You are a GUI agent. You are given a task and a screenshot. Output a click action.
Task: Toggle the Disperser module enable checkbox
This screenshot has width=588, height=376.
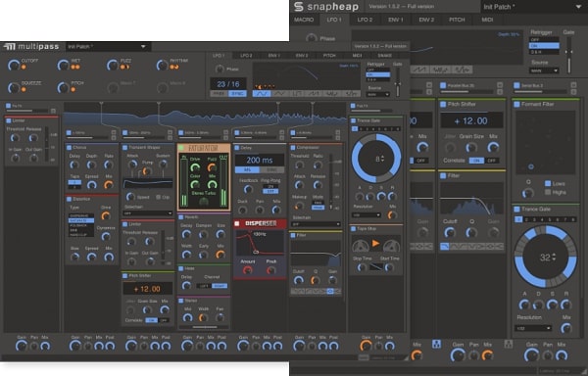coord(236,223)
